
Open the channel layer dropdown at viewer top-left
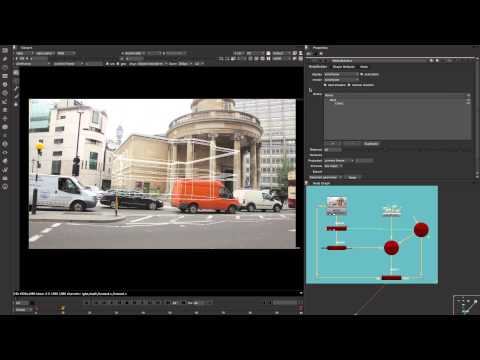(x=24, y=53)
